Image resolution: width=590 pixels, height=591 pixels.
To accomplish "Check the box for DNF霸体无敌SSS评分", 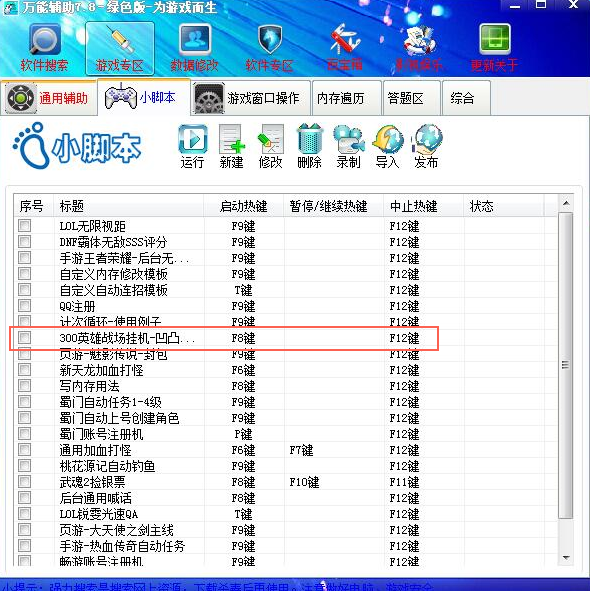I will [x=25, y=242].
